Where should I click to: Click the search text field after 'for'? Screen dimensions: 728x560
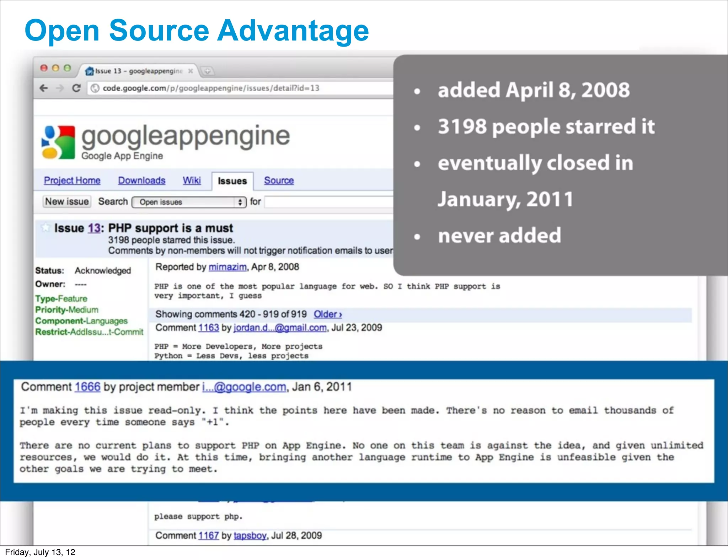(329, 202)
